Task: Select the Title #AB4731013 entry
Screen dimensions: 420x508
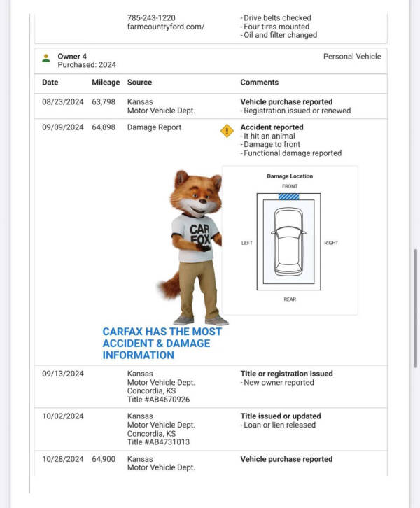Action: click(x=158, y=442)
